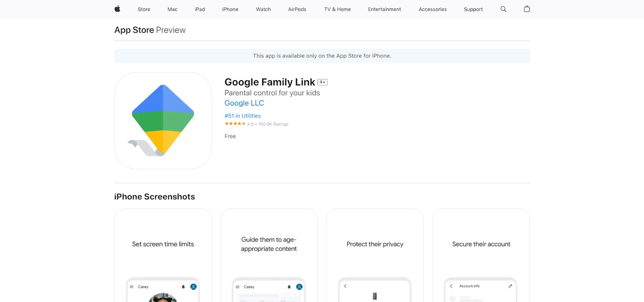Click back arrow in Protect their privacy screenshot
This screenshot has width=644, height=302.
click(345, 286)
